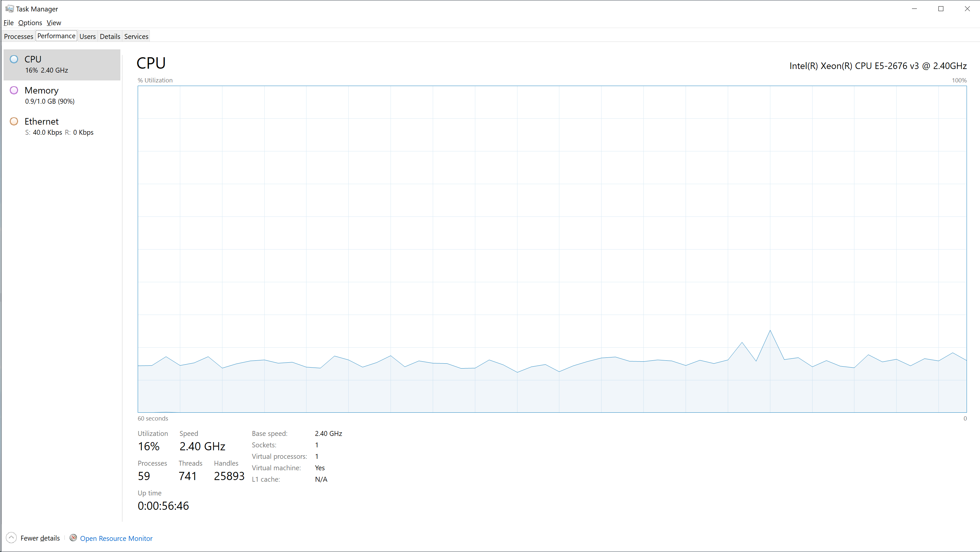Screen dimensions: 980x552
Task: Open the View menu
Action: (x=54, y=23)
